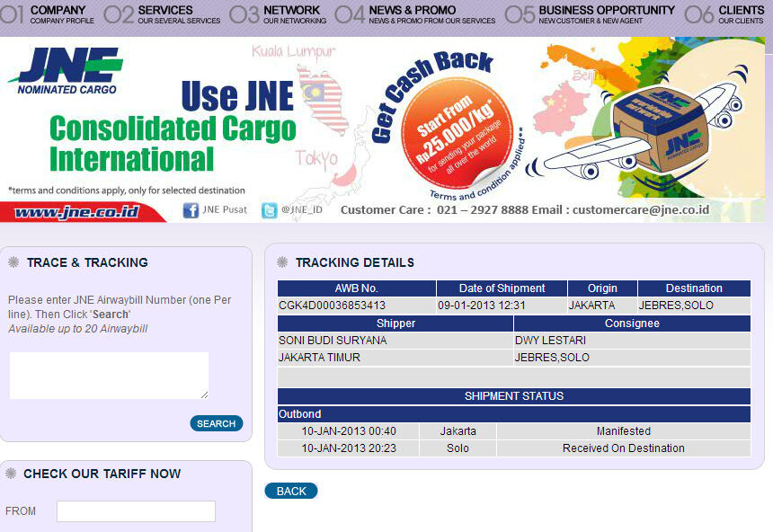Click the Use JNE Consolidated Cargo headline
Image resolution: width=773 pixels, height=532 pixels.
pos(173,128)
